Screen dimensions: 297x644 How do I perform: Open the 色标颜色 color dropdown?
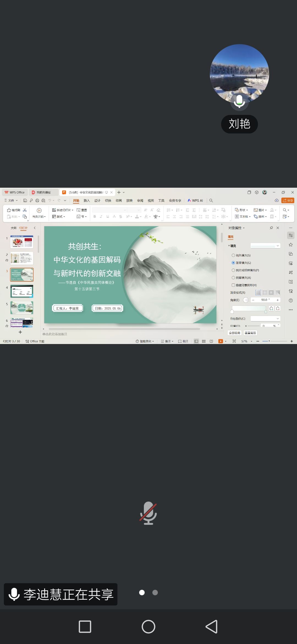265,318
